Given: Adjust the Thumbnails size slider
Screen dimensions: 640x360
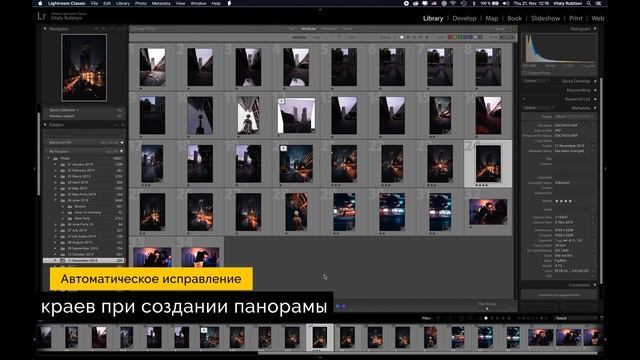Looking at the screenshot, I should click(x=487, y=308).
